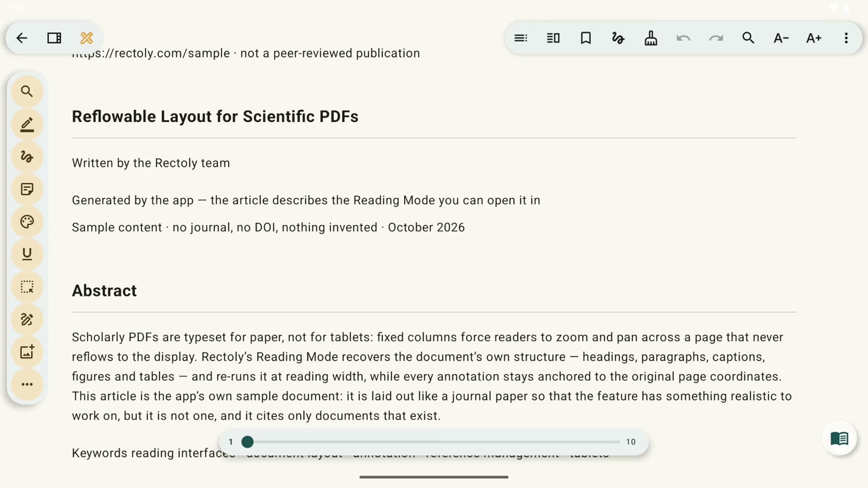Screen dimensions: 868x488
Task: Open the three-dot overflow menu
Action: pyautogui.click(x=846, y=38)
